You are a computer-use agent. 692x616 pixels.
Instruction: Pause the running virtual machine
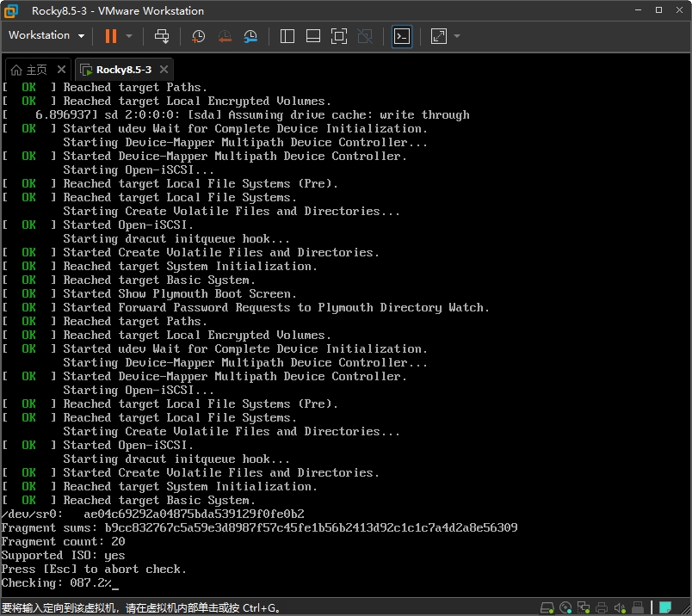pos(111,36)
